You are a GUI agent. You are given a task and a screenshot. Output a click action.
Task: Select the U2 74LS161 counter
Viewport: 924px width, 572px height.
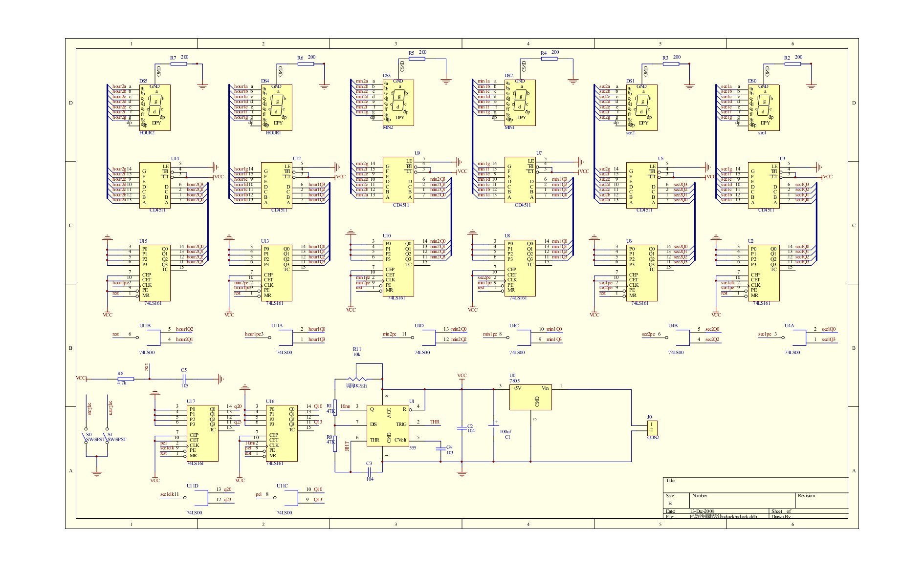[764, 273]
